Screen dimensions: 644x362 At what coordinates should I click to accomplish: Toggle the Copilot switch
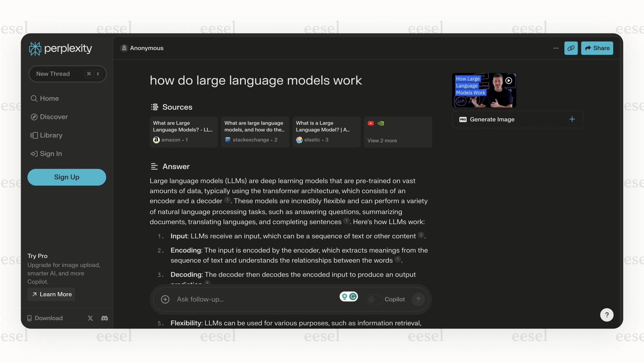click(374, 299)
